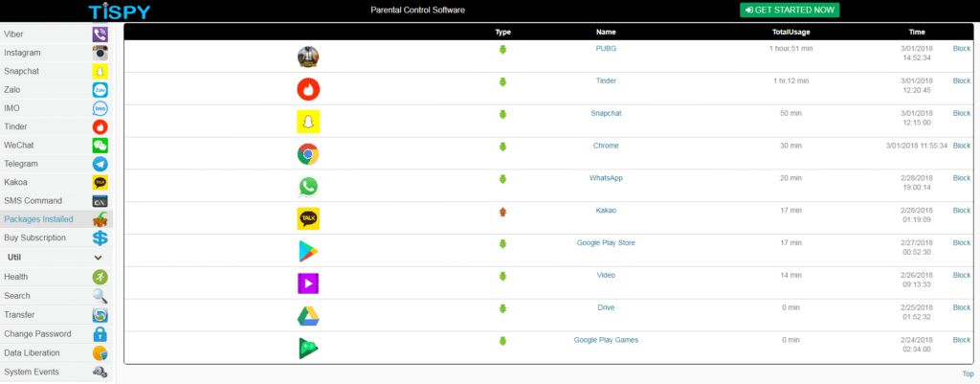Click the Top link at bottom
The image size is (980, 384).
(968, 373)
